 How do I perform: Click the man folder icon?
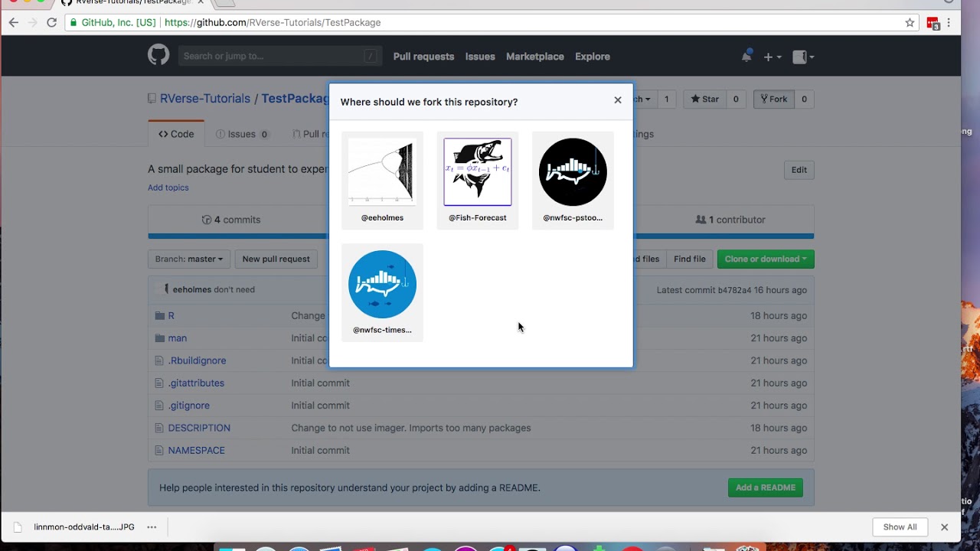[160, 338]
